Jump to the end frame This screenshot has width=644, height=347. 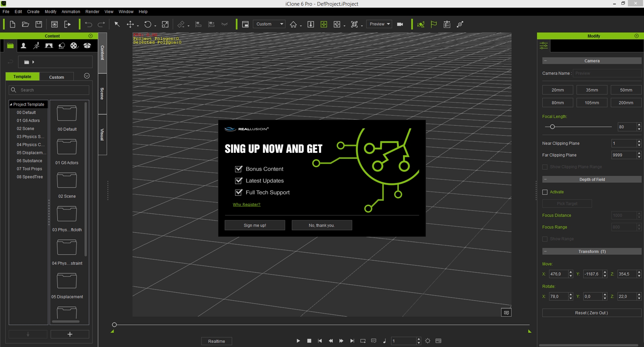[x=352, y=341]
